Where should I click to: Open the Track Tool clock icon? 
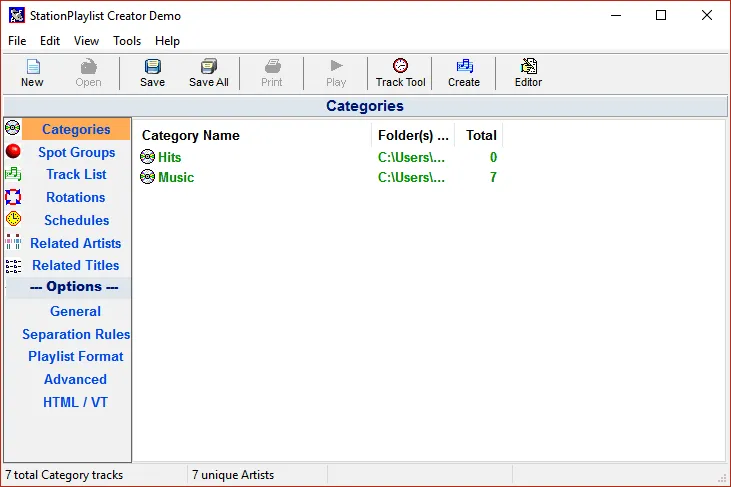pyautogui.click(x=400, y=66)
